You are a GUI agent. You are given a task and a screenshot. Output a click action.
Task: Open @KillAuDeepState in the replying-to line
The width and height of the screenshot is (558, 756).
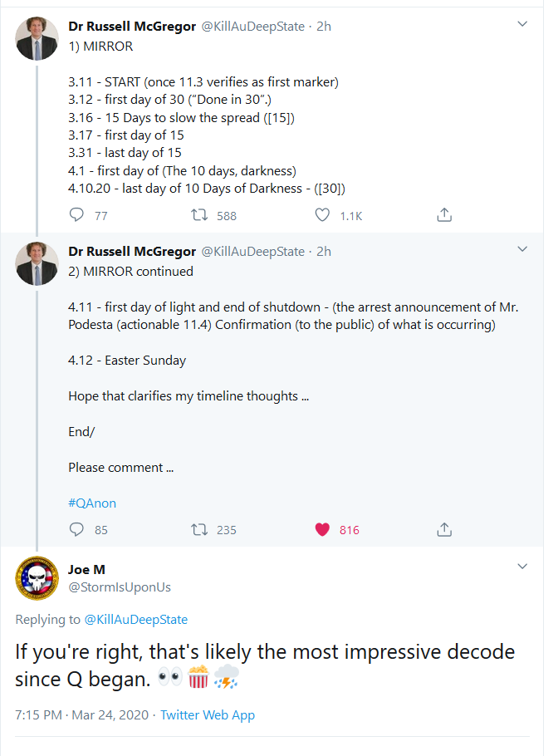[x=136, y=620]
